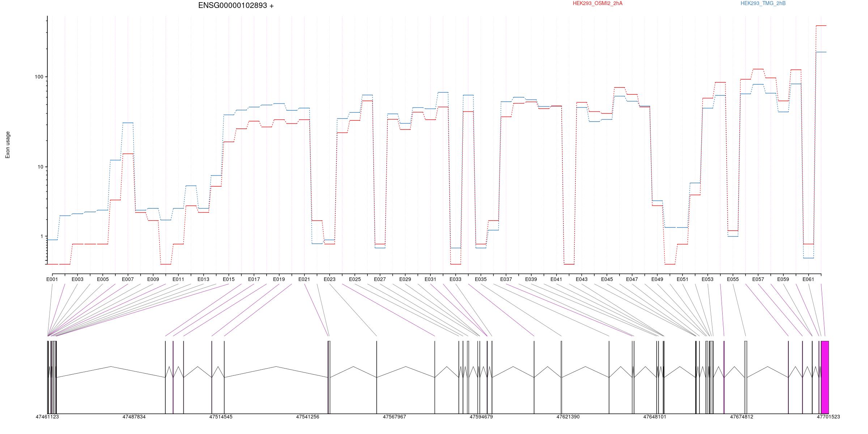
Task: Click exon label E039
Action: click(531, 279)
